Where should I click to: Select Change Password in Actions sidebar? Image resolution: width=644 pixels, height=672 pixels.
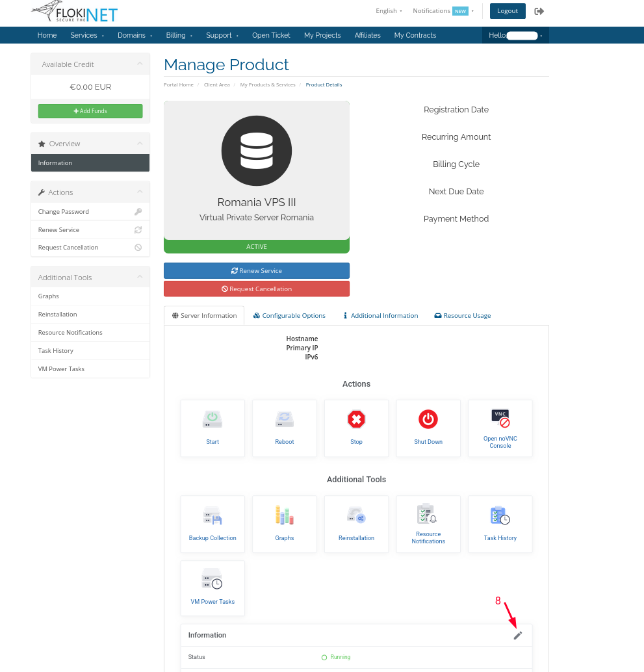64,212
